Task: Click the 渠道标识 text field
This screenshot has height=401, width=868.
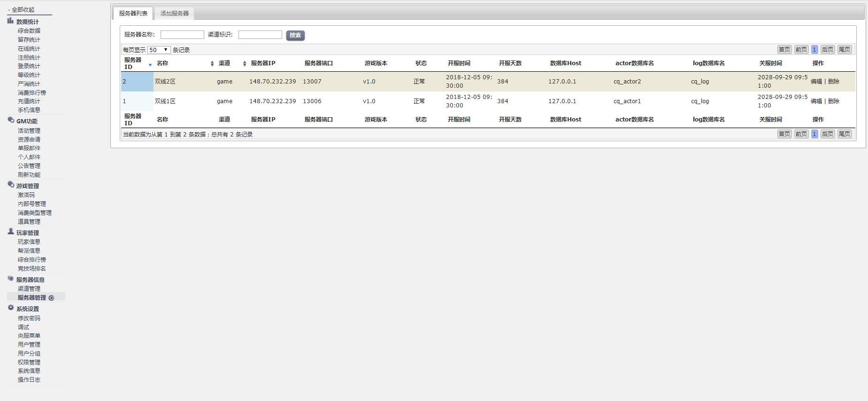Action: tap(260, 35)
